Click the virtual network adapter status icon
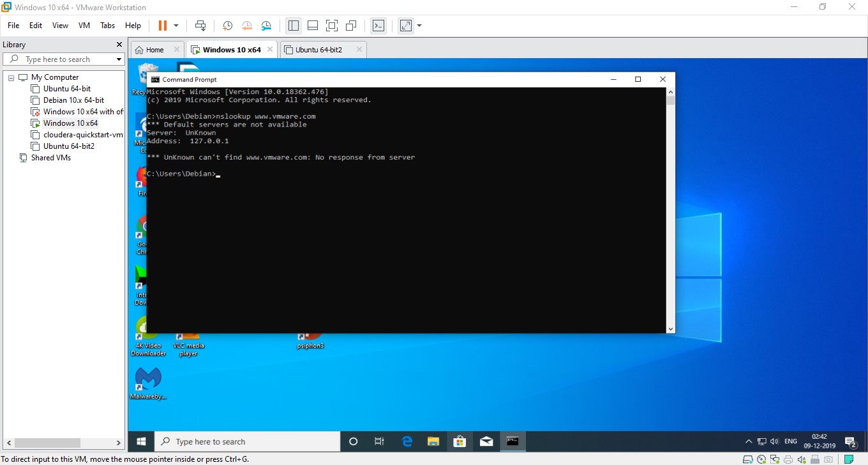The image size is (868, 465). pyautogui.click(x=775, y=459)
